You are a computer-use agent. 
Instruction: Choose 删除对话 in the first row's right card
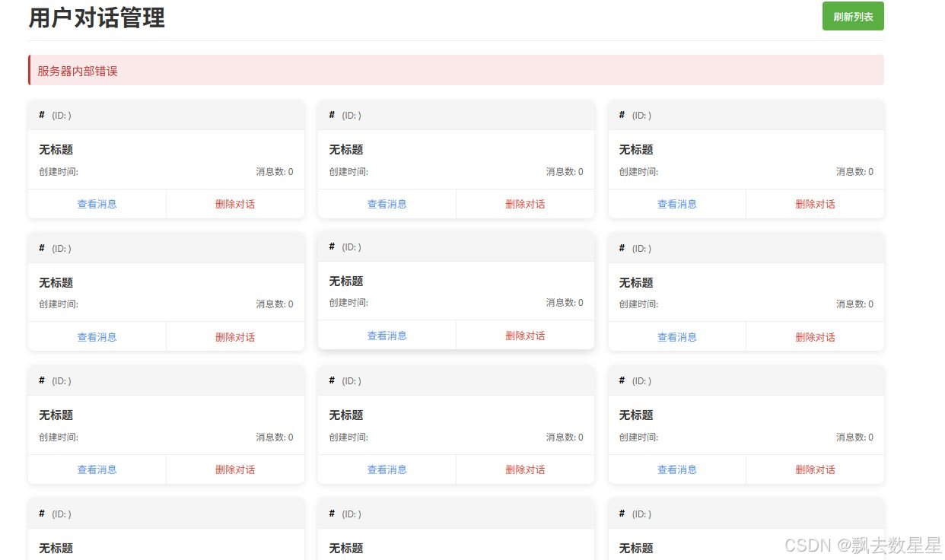815,204
